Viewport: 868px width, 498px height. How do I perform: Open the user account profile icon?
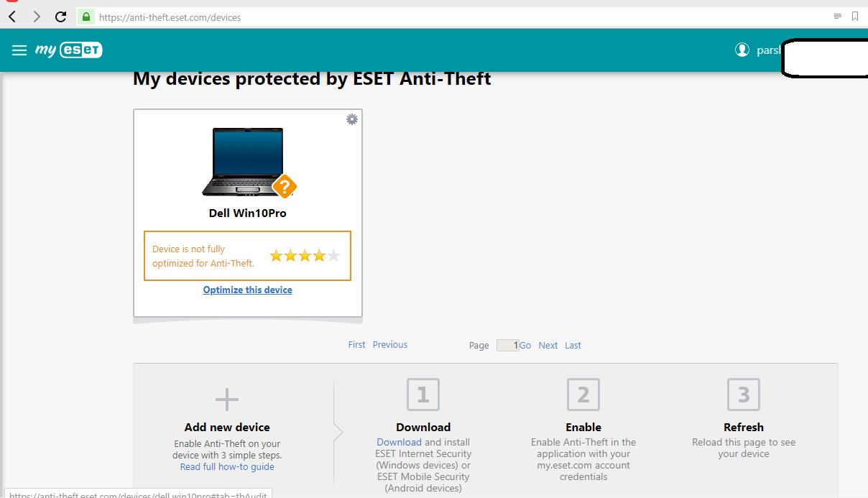coord(742,50)
